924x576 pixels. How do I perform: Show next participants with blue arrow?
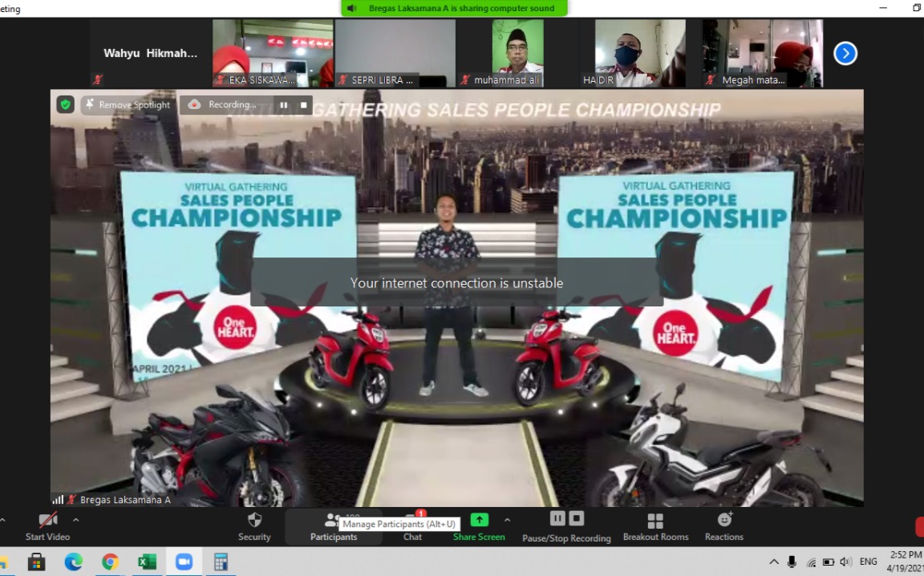pyautogui.click(x=845, y=54)
